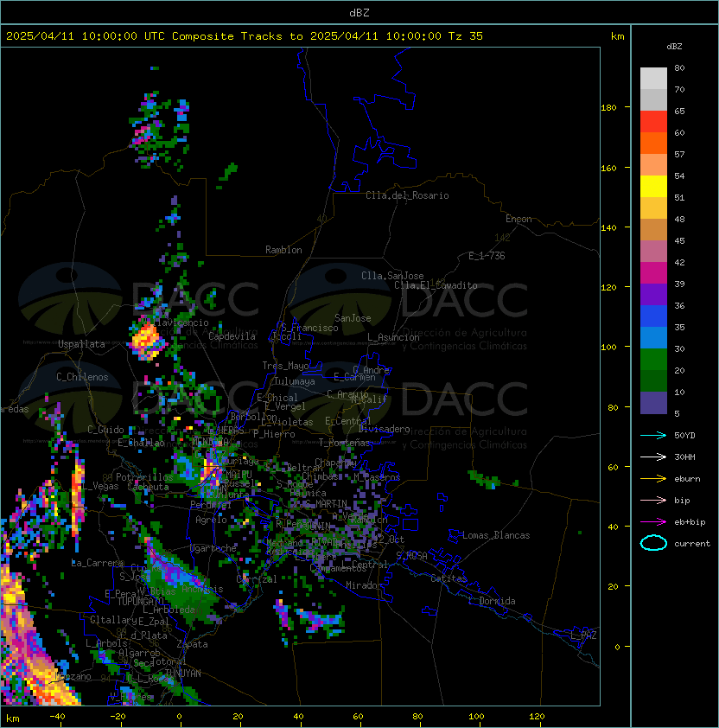Click the TUNUYAN map label

pos(183,674)
